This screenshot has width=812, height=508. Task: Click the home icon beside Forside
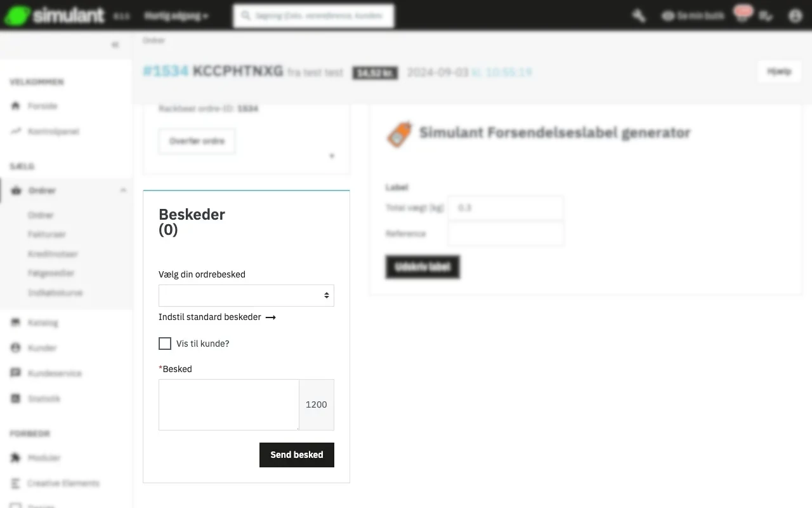tap(16, 106)
